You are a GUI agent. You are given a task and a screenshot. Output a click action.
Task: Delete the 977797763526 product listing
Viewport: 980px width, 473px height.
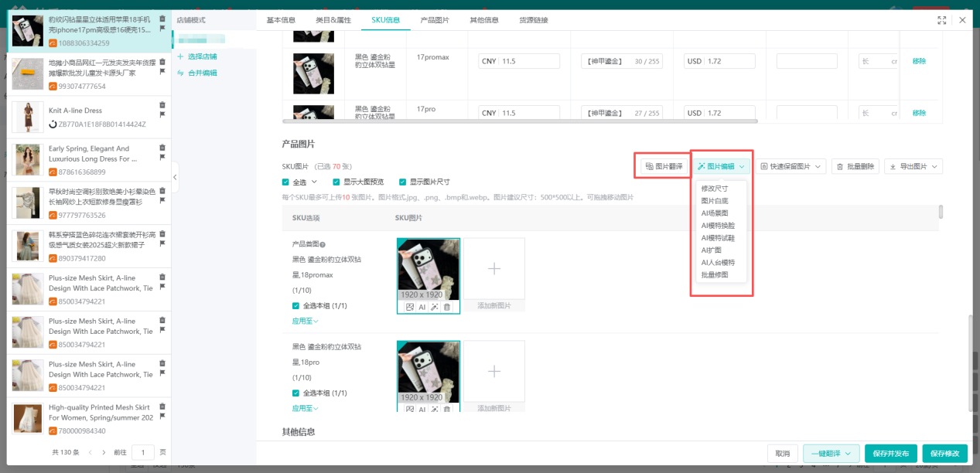pyautogui.click(x=162, y=191)
